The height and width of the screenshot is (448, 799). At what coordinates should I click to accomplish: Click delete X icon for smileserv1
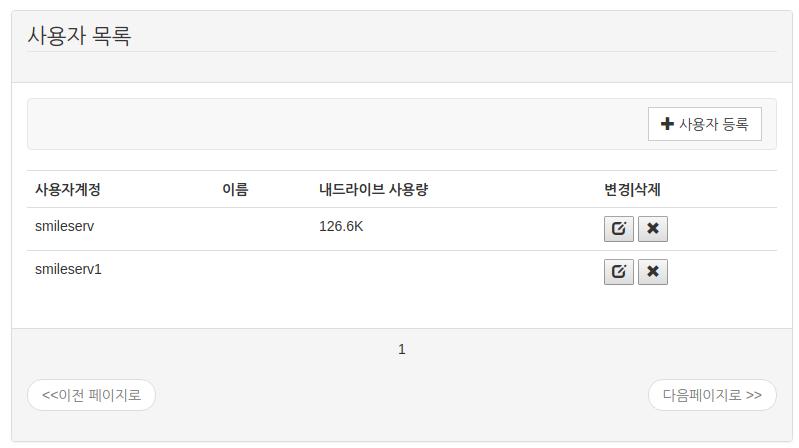click(652, 272)
